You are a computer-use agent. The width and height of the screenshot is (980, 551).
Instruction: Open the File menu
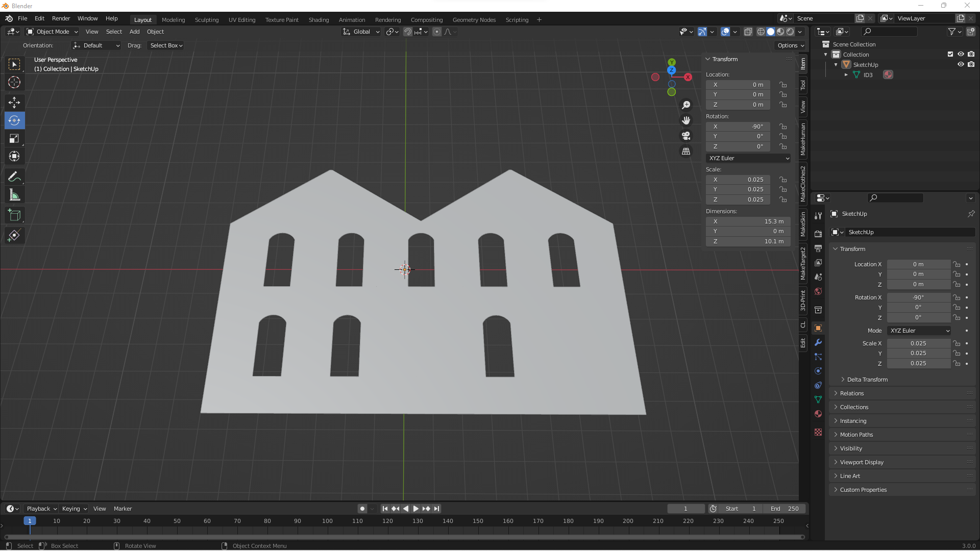point(22,18)
